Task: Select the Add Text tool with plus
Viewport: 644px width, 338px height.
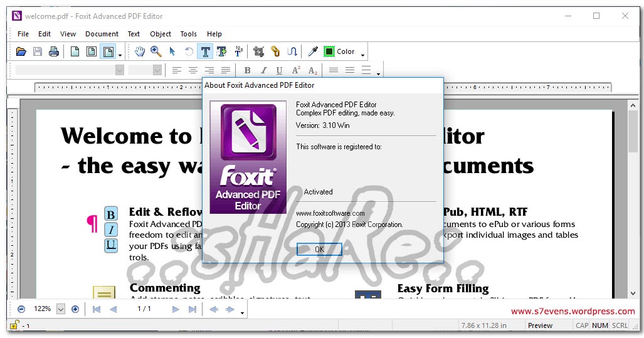Action: [221, 52]
